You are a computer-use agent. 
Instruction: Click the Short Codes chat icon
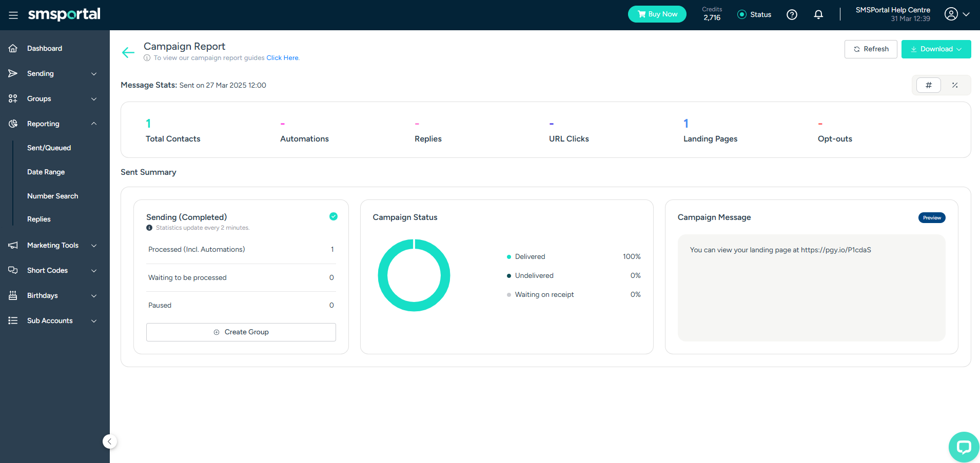[x=13, y=270]
